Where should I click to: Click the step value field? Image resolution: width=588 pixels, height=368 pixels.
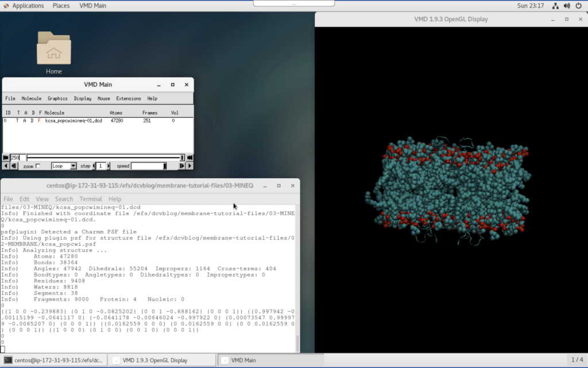click(101, 166)
